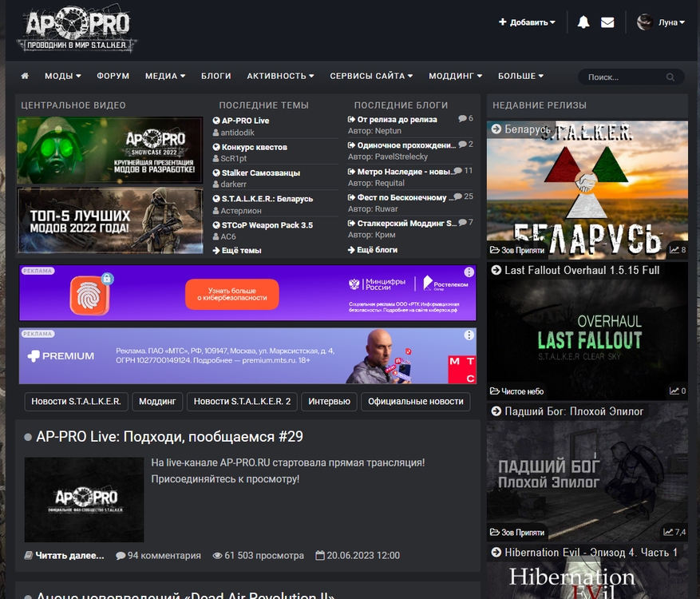The width and height of the screenshot is (700, 599).
Task: Expand the БОЛЬШЕ menu
Action: (x=520, y=76)
